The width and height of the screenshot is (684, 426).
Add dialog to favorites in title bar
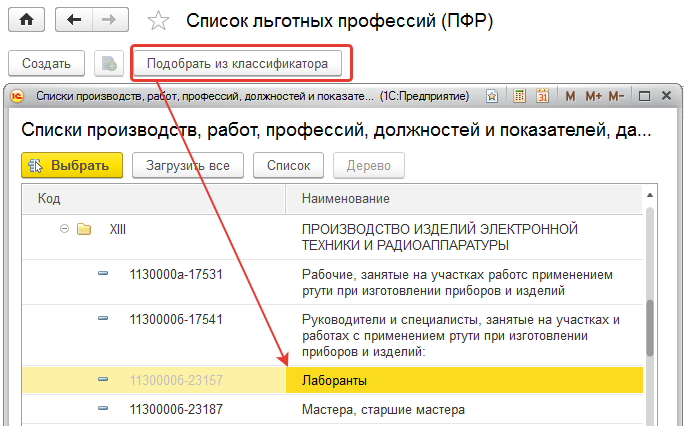coord(492,96)
